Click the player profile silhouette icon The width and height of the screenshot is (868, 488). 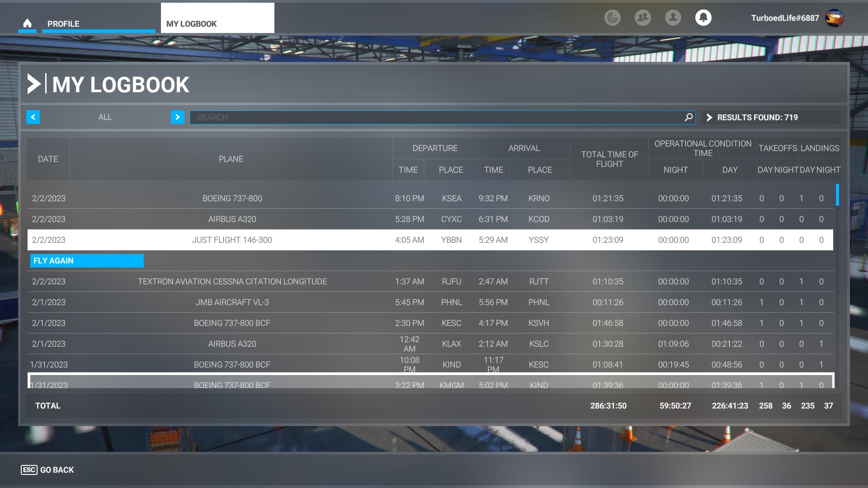pyautogui.click(x=673, y=18)
